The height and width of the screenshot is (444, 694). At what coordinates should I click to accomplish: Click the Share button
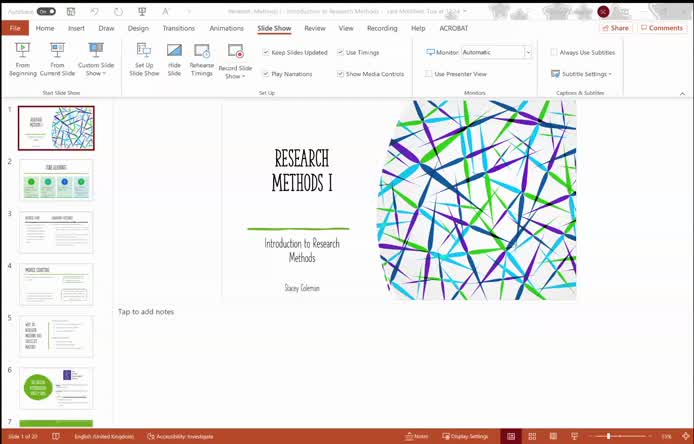[x=615, y=28]
